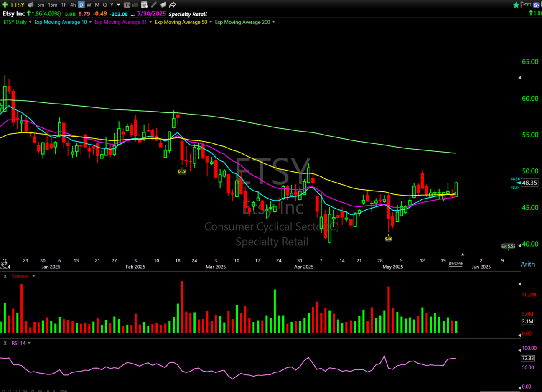Select the 15m timeframe
The height and width of the screenshot is (392, 542).
tap(53, 5)
